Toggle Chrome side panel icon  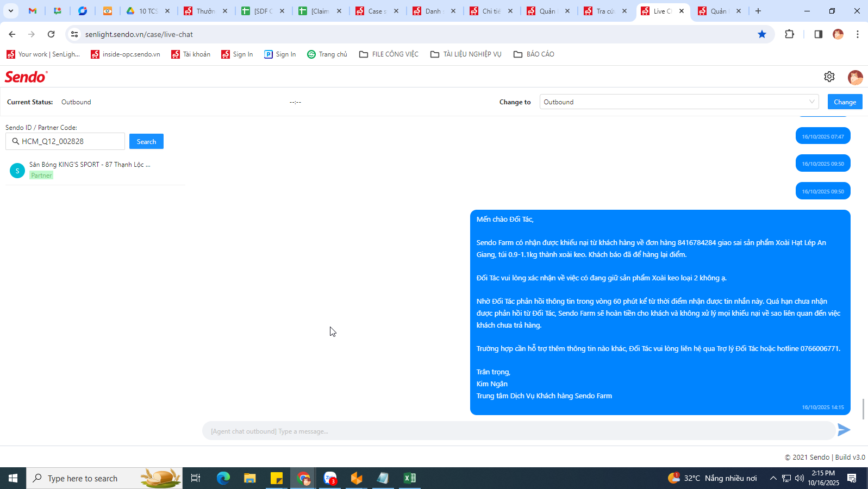(818, 34)
